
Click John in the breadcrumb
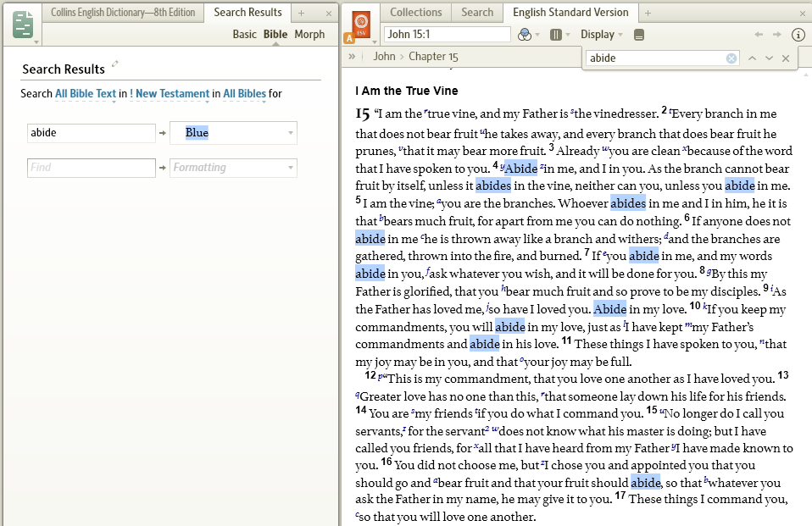coord(384,56)
